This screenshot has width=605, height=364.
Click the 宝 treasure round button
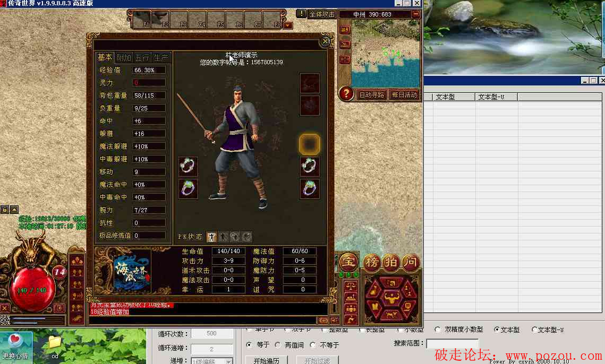pyautogui.click(x=348, y=262)
